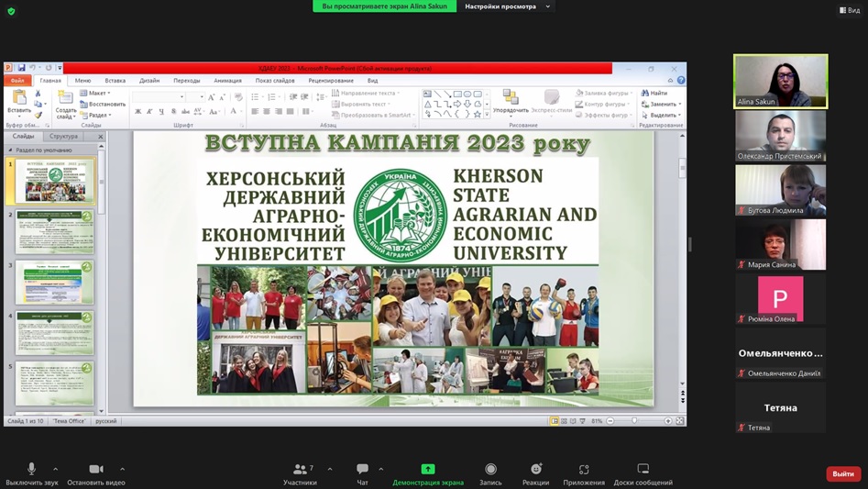Click the green Демонстрация экрана share button
This screenshot has height=489, width=868.
428,474
